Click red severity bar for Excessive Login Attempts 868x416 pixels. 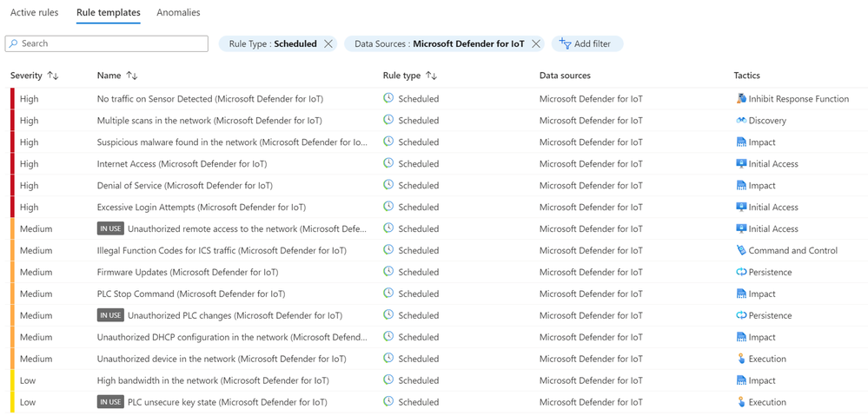tap(12, 207)
